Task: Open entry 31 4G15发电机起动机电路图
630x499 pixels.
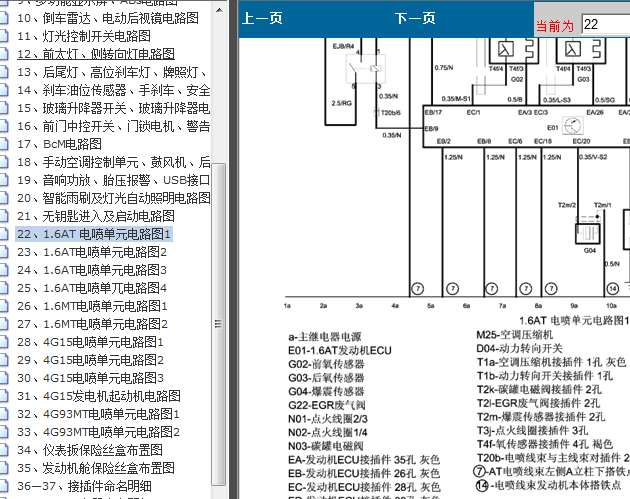Action: click(98, 396)
